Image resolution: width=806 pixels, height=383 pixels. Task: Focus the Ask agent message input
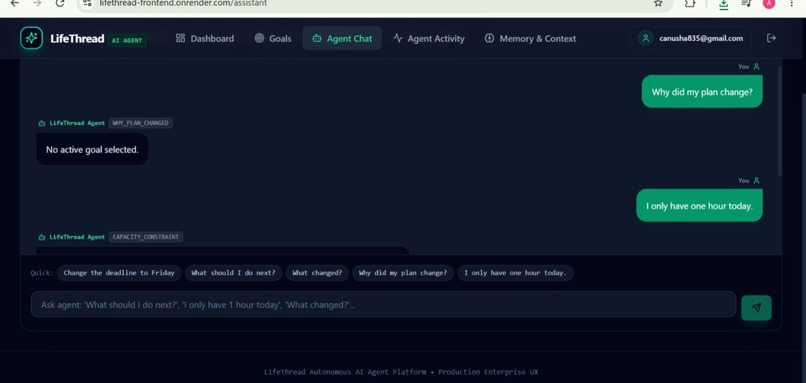pos(383,304)
